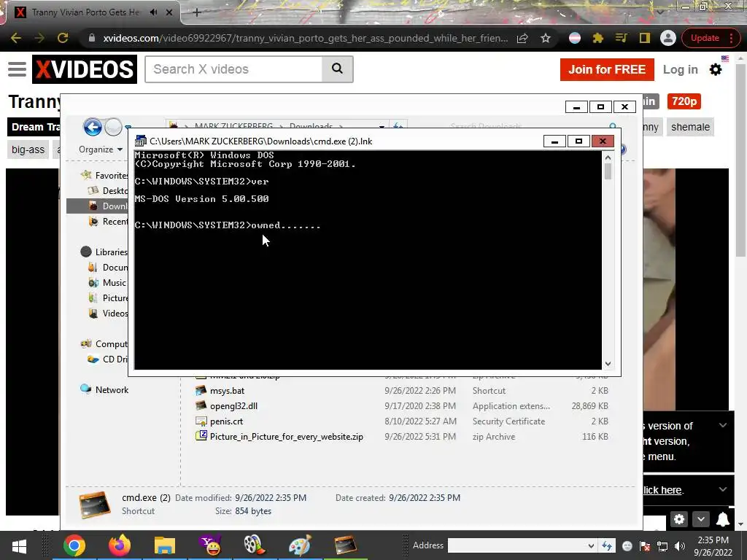Viewport: 747px width, 560px height.
Task: Open the taskbar Address dropdown arrow
Action: point(591,545)
